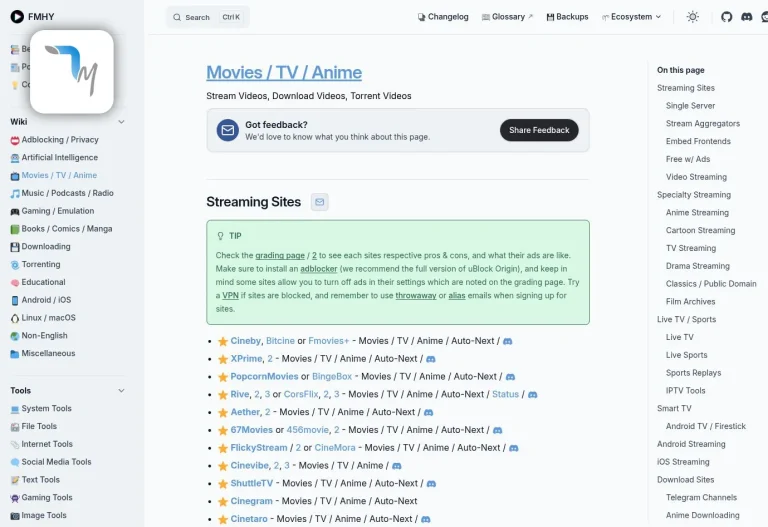Open the Backups page
The width and height of the screenshot is (768, 527).
coord(567,17)
